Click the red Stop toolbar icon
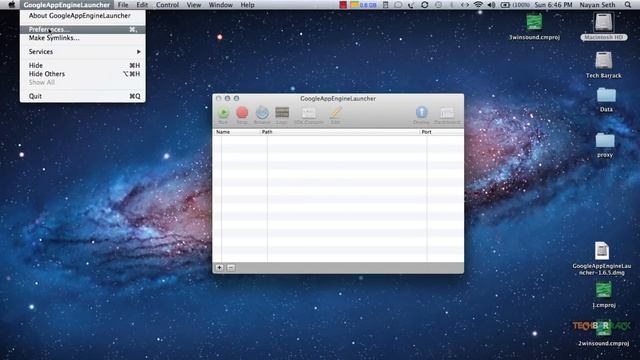The image size is (640, 360). tap(242, 113)
